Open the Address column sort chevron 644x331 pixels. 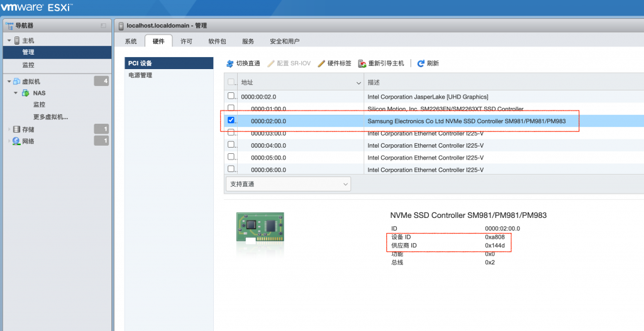click(358, 83)
